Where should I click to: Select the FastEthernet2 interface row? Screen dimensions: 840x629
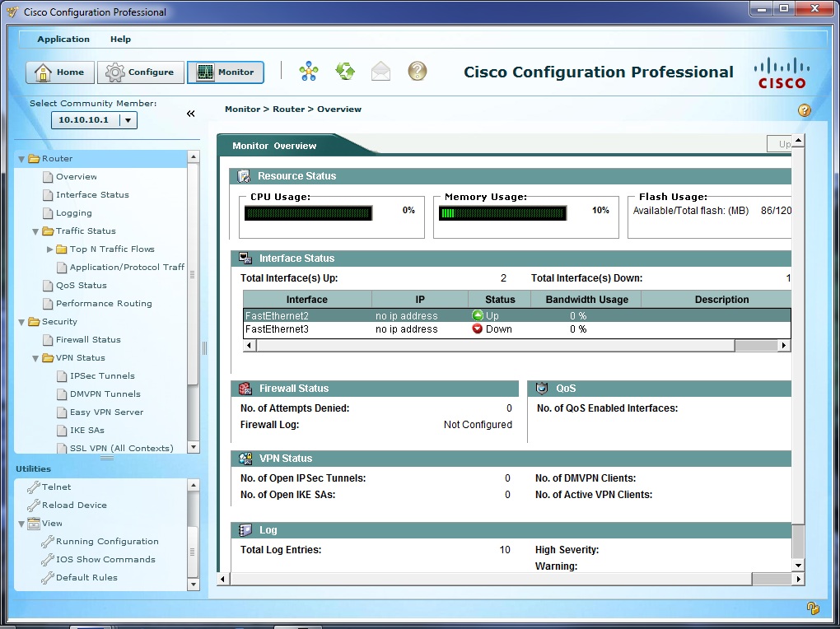pyautogui.click(x=517, y=315)
